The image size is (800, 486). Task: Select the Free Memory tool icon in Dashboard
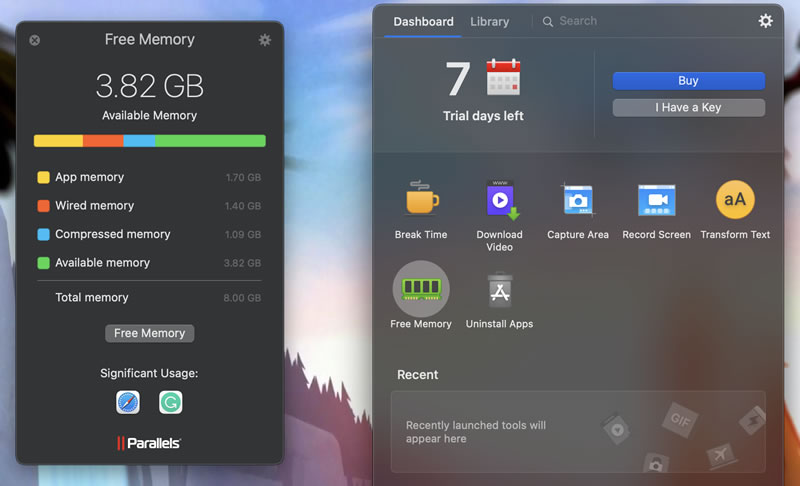421,289
